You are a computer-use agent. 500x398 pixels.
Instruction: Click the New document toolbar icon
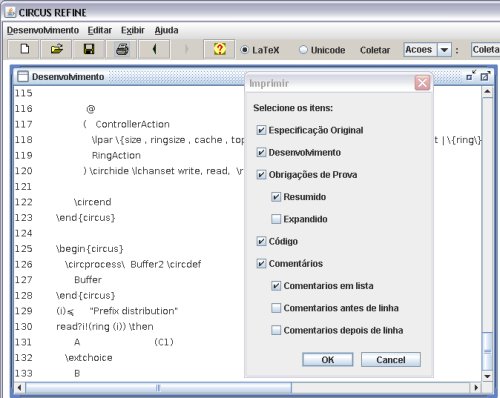click(x=24, y=50)
